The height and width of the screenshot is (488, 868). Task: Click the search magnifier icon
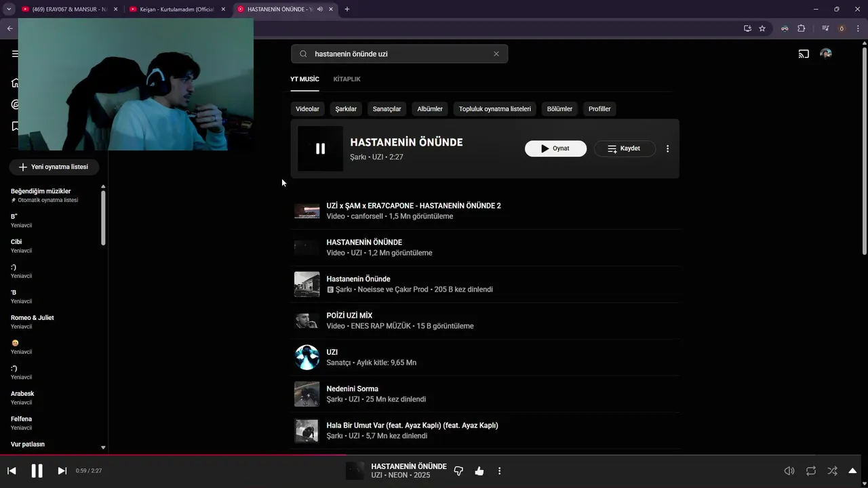click(x=304, y=54)
